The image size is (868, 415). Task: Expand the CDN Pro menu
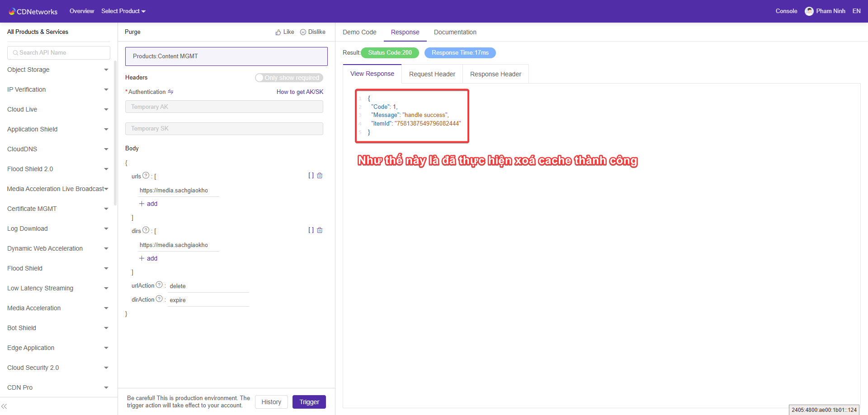pyautogui.click(x=58, y=387)
